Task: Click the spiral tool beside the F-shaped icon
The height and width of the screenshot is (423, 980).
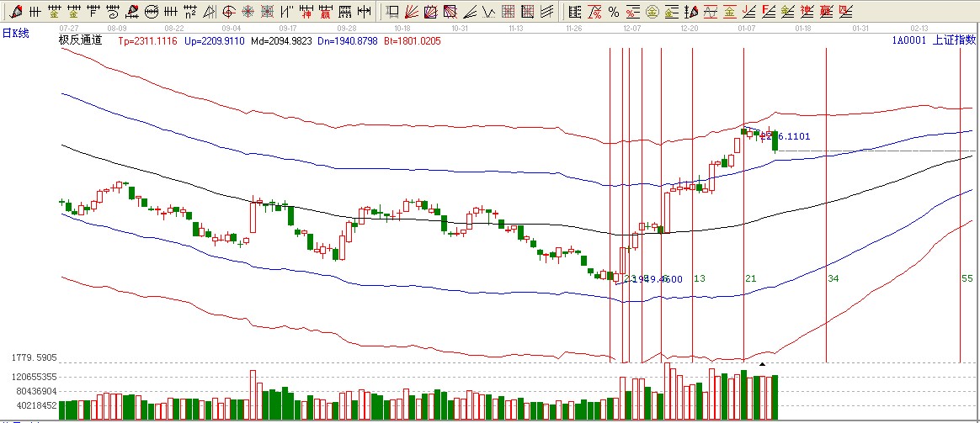Action: click(114, 12)
